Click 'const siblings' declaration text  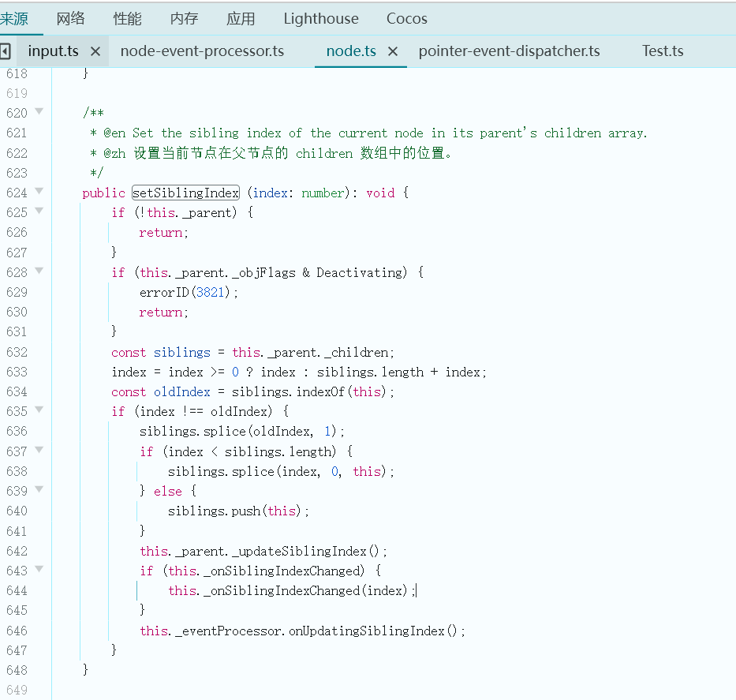click(160, 353)
